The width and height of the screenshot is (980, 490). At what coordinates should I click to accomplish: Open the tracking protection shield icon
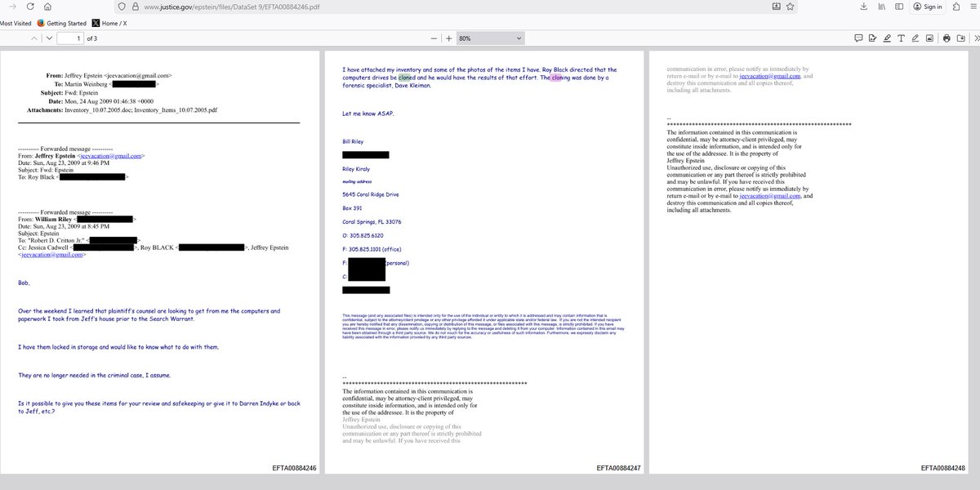pos(122,7)
